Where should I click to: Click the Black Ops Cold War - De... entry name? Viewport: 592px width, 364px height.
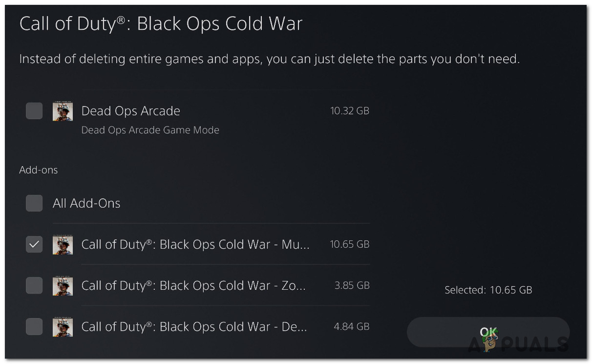pyautogui.click(x=194, y=326)
